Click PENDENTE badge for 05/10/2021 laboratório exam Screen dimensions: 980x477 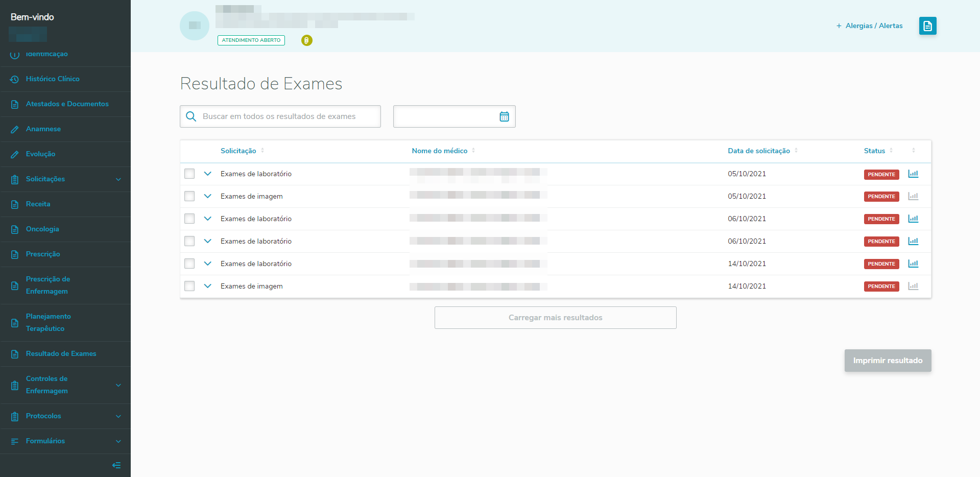(x=881, y=174)
